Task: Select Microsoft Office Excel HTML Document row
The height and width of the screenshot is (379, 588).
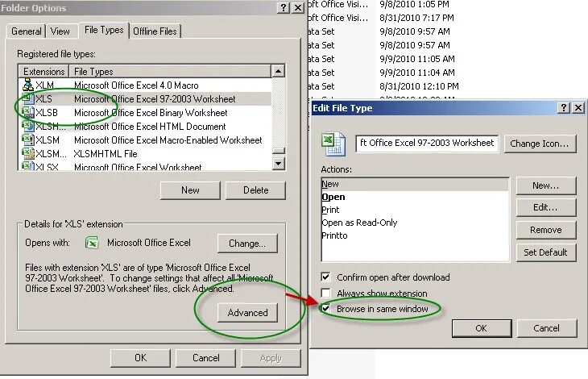Action: [x=145, y=127]
